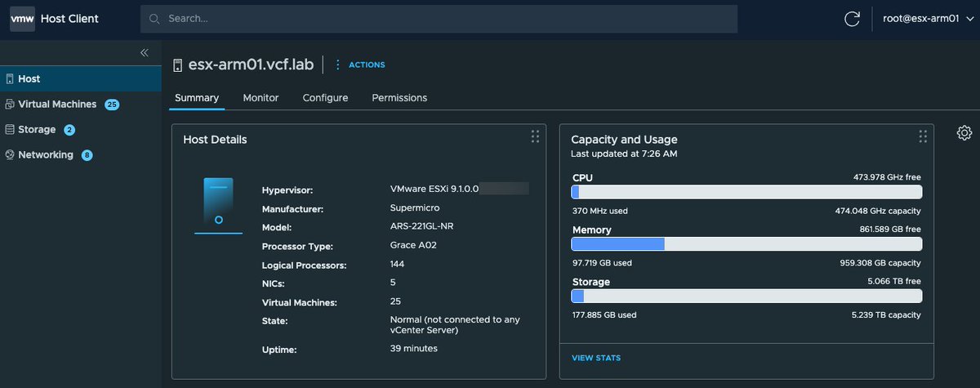Click the Storage count badge 2
Viewport: 980px width, 388px height.
69,130
